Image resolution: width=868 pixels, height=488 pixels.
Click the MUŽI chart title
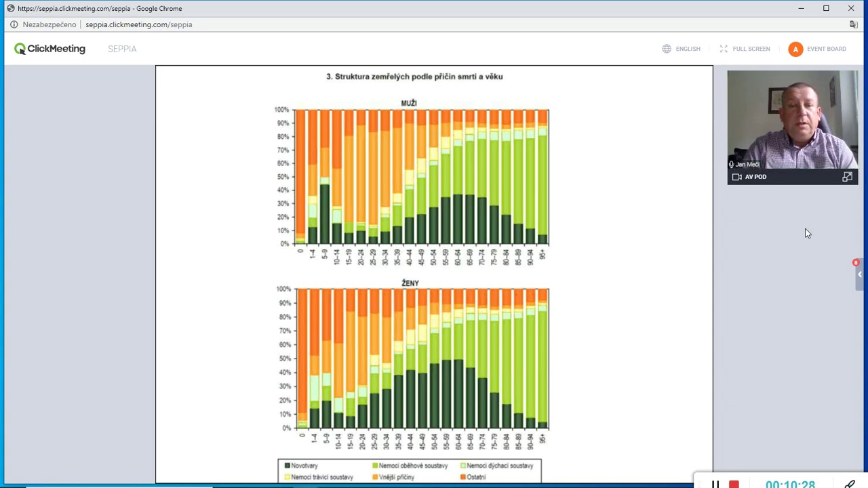coord(409,103)
